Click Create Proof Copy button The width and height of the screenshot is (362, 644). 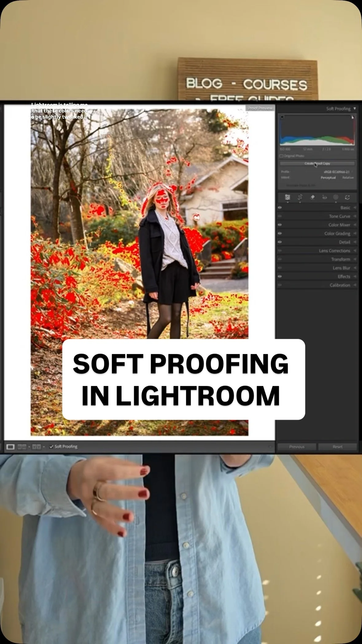pos(317,163)
